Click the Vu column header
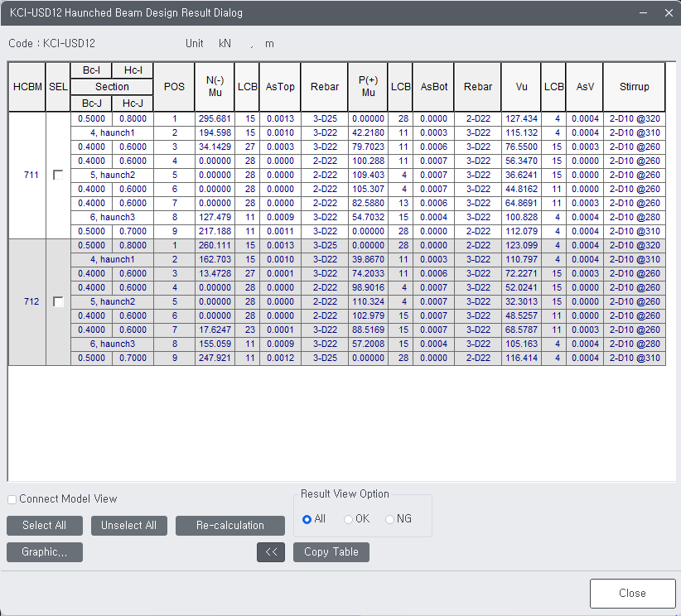 [521, 87]
